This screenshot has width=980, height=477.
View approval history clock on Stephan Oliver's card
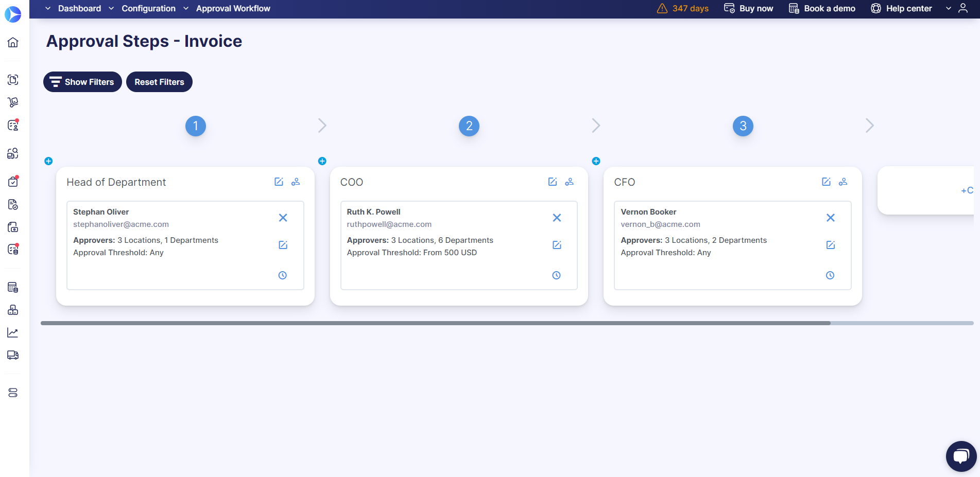282,275
